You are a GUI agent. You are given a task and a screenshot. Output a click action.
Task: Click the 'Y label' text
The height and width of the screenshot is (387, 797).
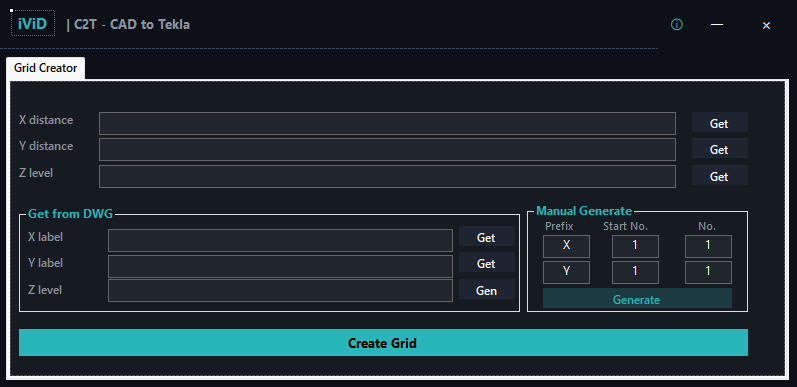tap(45, 263)
